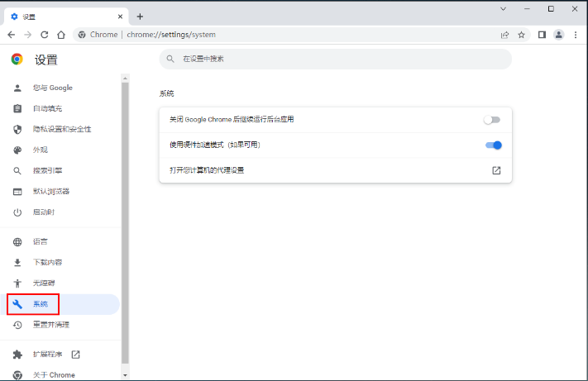The height and width of the screenshot is (381, 588).
Task: Open 搜索引擎 section
Action: point(60,170)
